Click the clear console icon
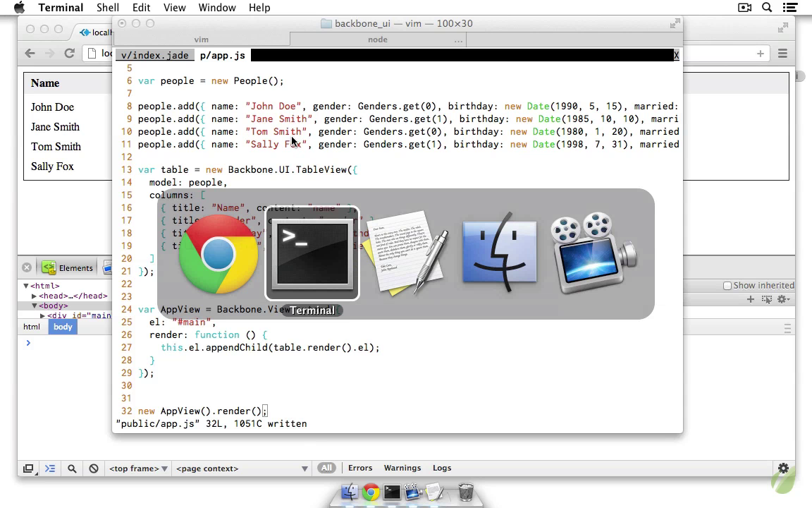Viewport: 812px width, 508px height. pyautogui.click(x=93, y=468)
